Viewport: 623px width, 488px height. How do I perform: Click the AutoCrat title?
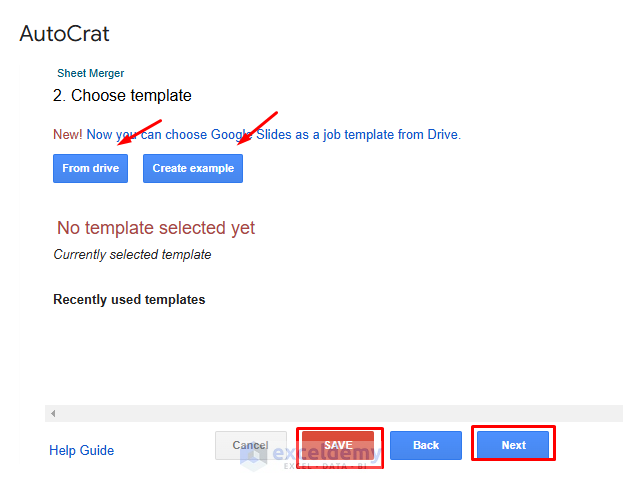coord(64,33)
